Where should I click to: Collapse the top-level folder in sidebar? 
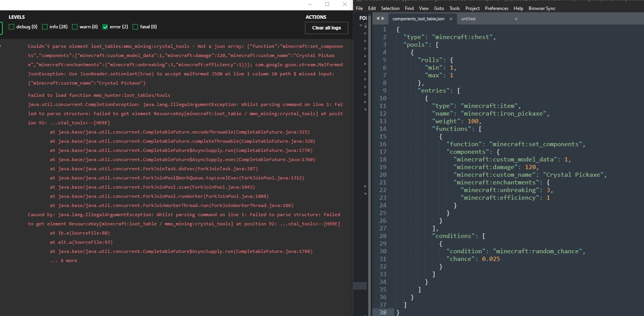coord(361,26)
